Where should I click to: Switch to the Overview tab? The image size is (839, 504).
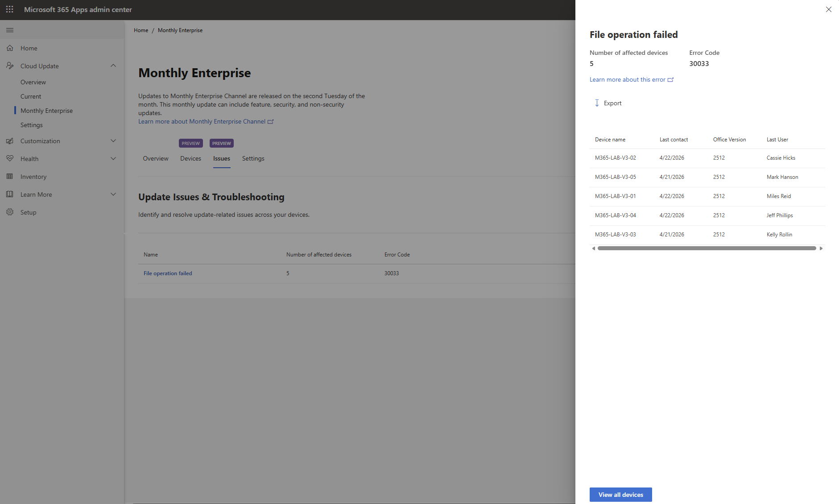155,158
